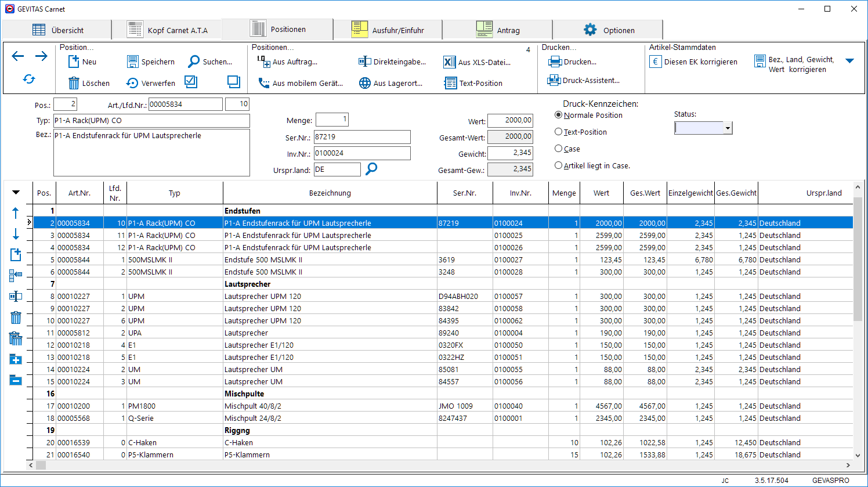This screenshot has height=487, width=868.
Task: Save the position with Speichern
Action: 151,62
